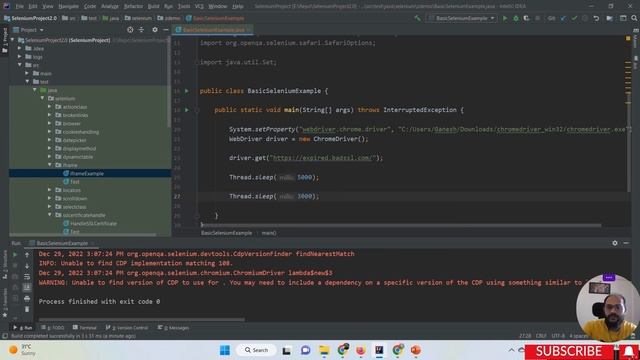
Task: Expand the logs folder
Action: 20,57
